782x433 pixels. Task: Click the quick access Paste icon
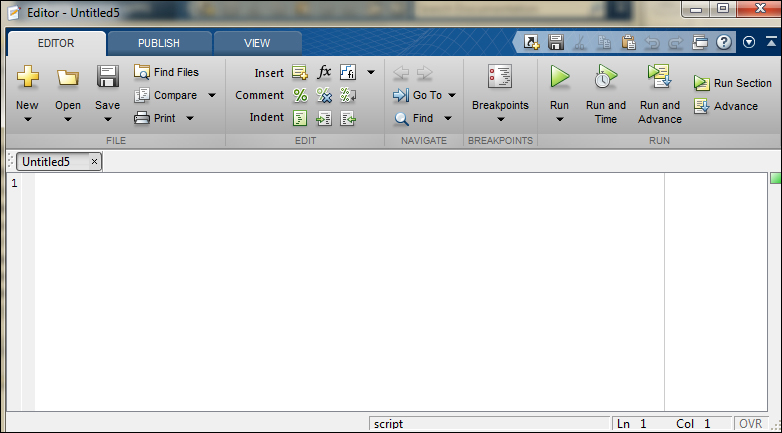click(628, 42)
